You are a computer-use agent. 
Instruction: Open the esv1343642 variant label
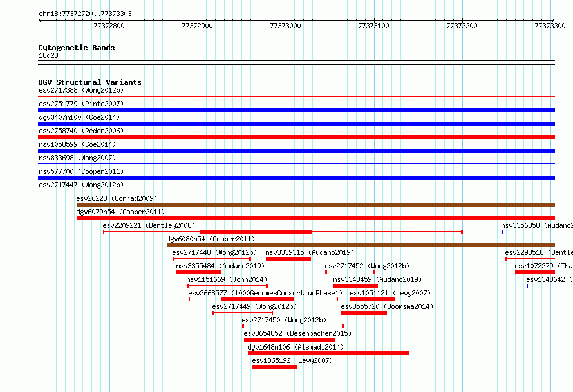pyautogui.click(x=550, y=279)
